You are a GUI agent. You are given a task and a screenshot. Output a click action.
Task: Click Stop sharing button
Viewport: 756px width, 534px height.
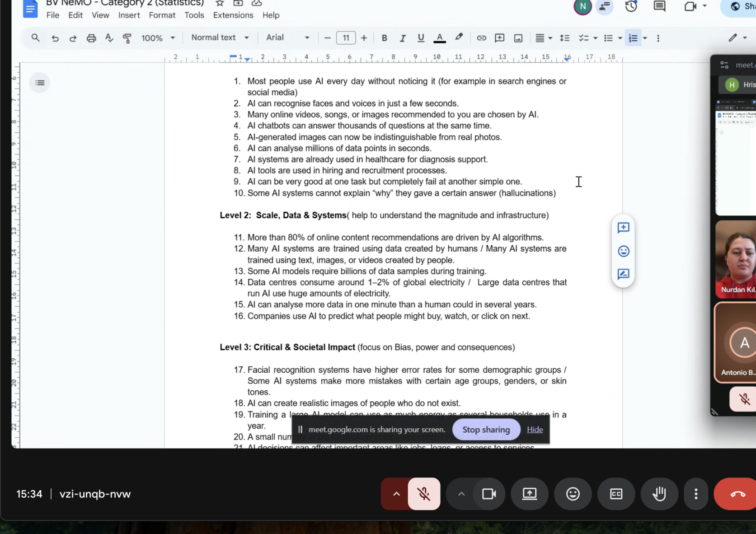[486, 430]
